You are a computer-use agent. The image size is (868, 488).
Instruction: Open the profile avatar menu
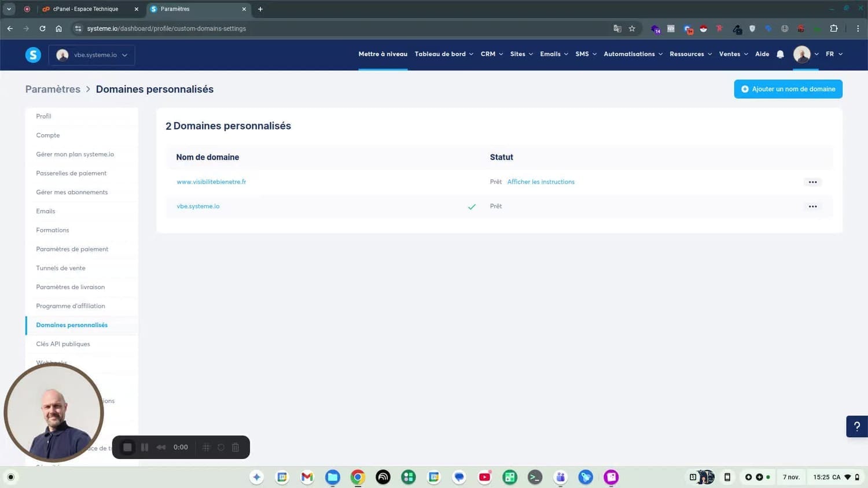point(802,54)
